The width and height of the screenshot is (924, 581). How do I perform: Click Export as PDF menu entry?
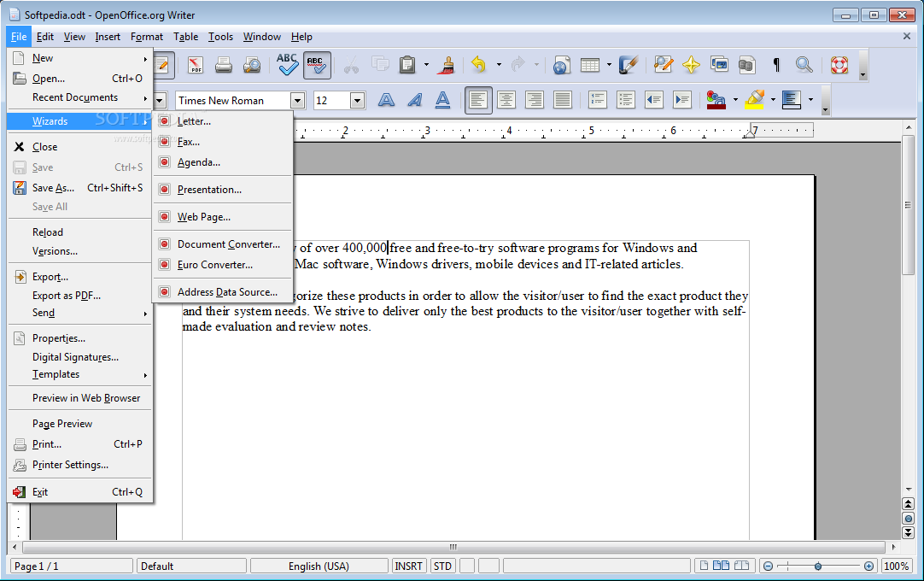coord(79,296)
